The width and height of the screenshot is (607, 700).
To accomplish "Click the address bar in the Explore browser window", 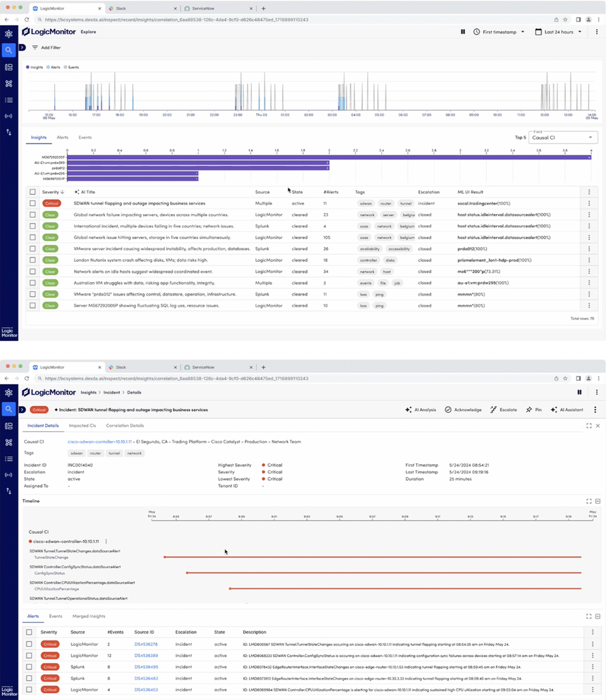I will [x=292, y=19].
